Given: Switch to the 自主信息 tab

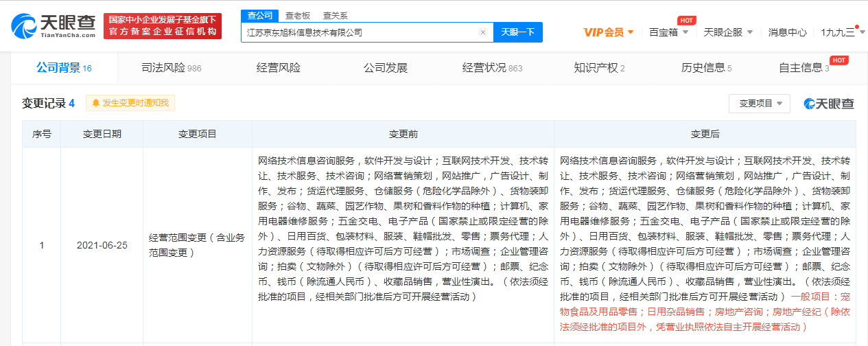Looking at the screenshot, I should (804, 67).
